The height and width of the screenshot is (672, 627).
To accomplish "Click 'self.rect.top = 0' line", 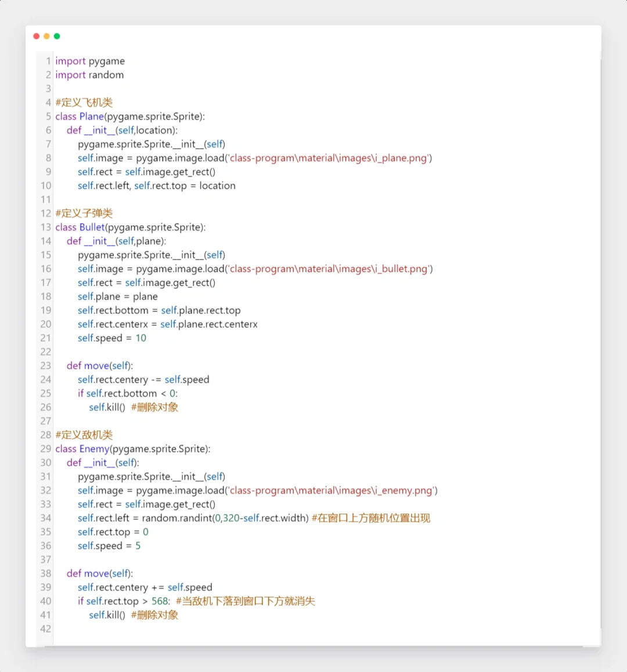I will tap(113, 532).
